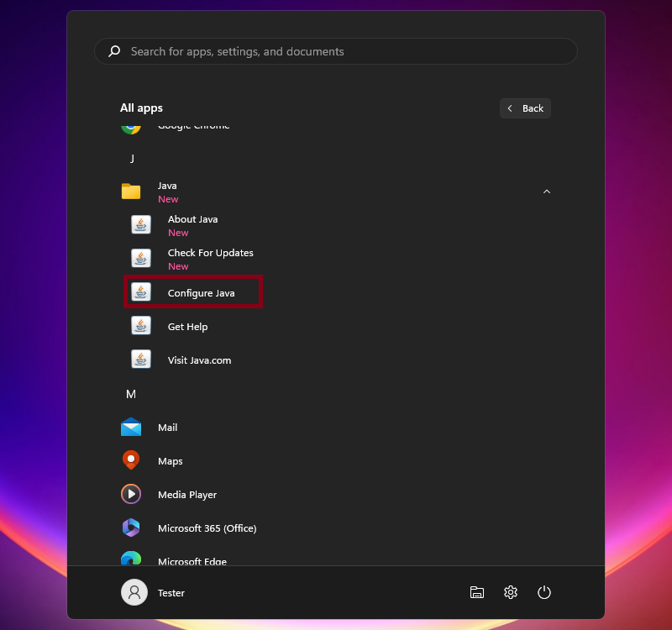Jump to letter J section header
The width and height of the screenshot is (672, 630).
(132, 159)
